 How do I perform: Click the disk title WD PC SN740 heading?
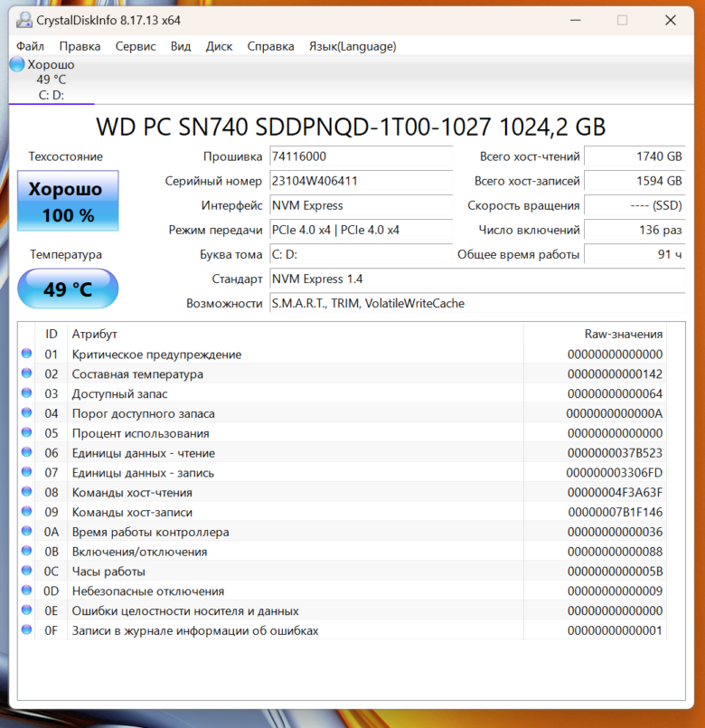point(351,127)
